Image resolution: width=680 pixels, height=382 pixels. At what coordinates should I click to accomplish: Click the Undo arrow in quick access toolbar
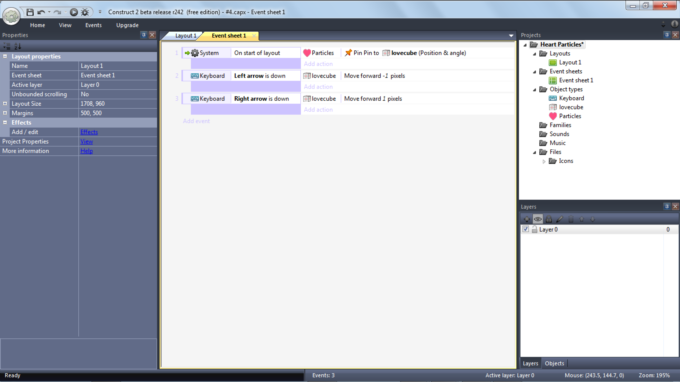tap(41, 12)
